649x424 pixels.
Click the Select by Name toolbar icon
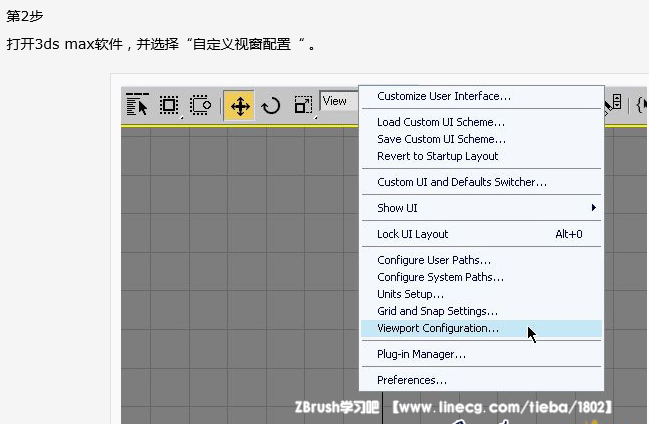[x=137, y=104]
